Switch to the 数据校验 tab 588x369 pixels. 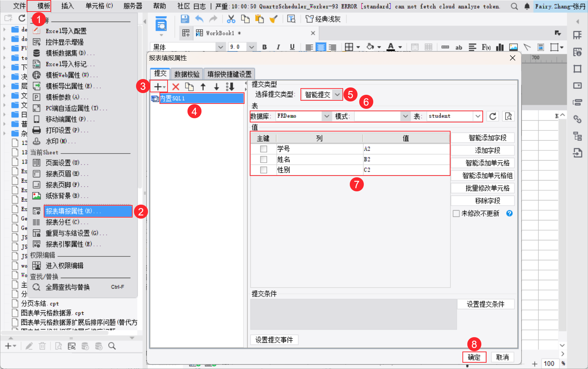pyautogui.click(x=187, y=74)
